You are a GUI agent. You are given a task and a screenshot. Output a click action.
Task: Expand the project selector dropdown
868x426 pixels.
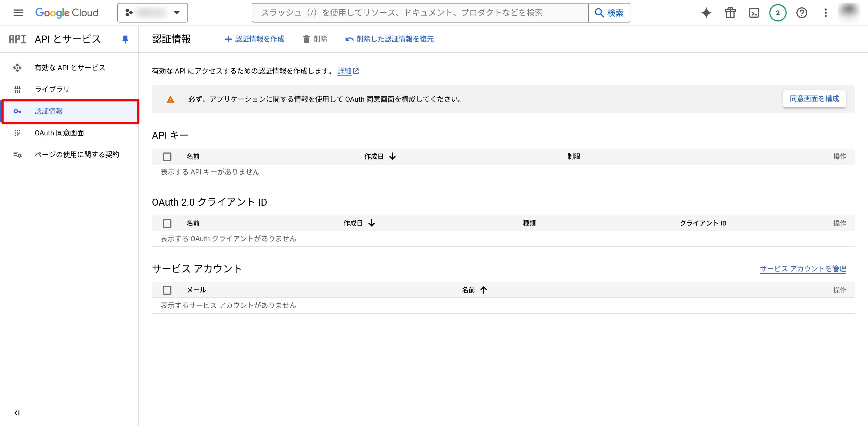pos(152,13)
